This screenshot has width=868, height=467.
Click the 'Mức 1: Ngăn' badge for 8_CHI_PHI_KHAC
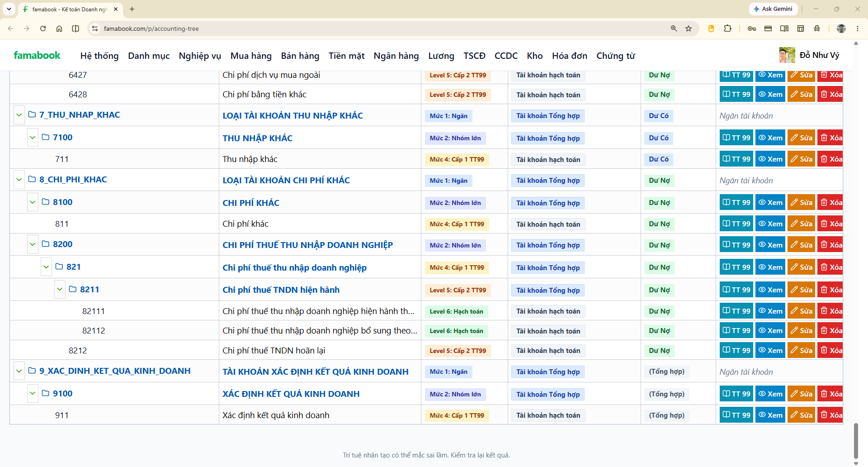click(448, 181)
